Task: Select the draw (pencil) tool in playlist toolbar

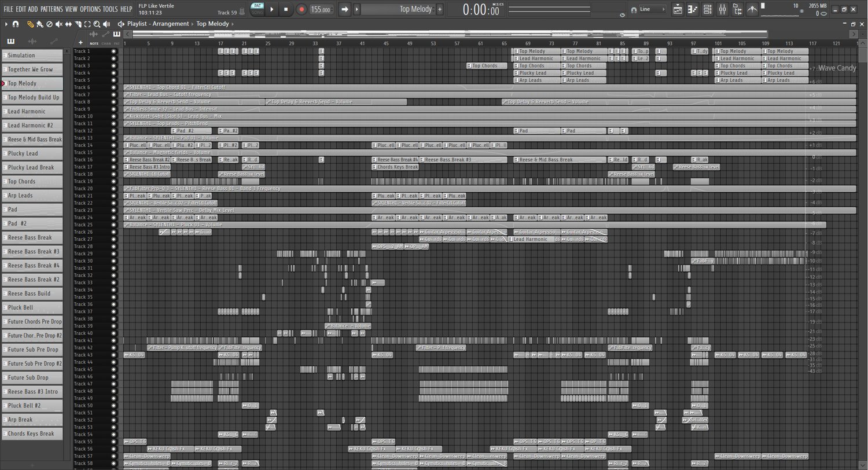Action: pos(31,24)
